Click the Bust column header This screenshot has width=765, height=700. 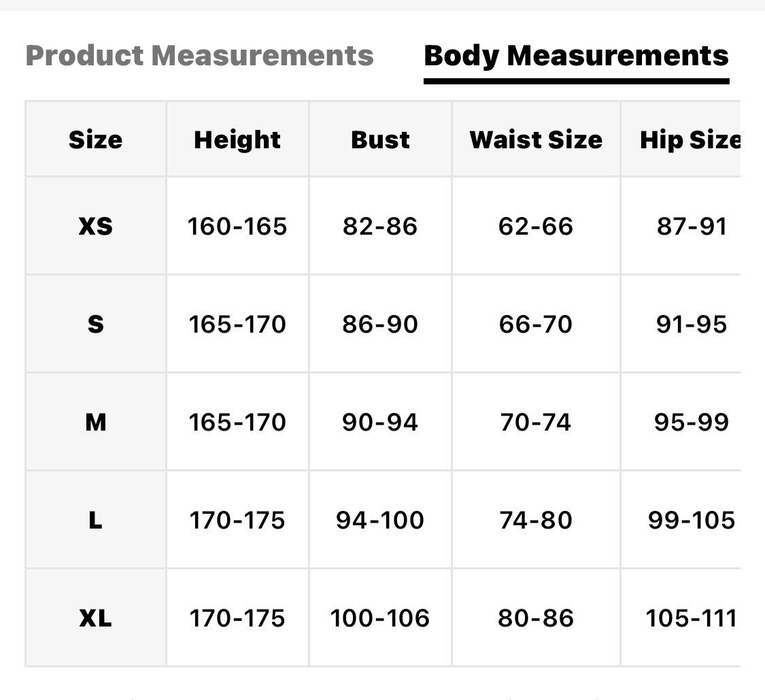tap(380, 139)
